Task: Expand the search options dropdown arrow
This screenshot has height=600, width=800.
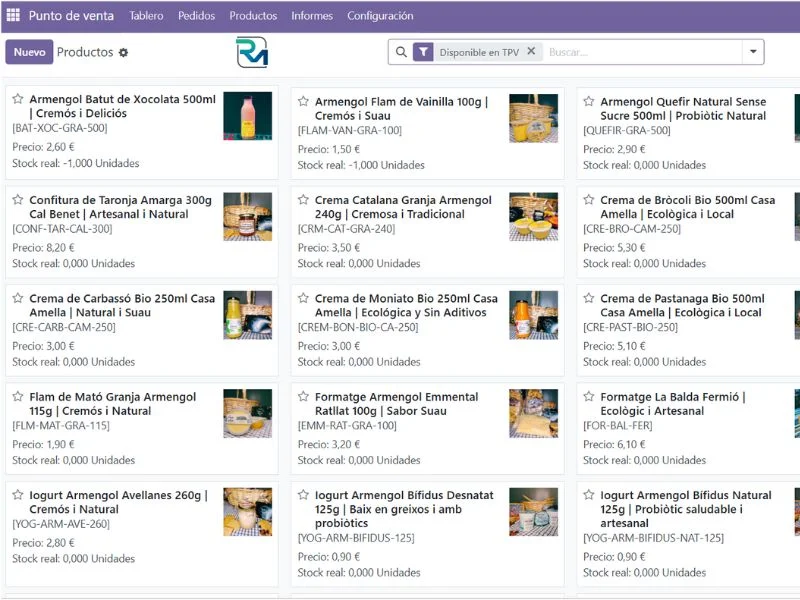Action: pos(752,52)
